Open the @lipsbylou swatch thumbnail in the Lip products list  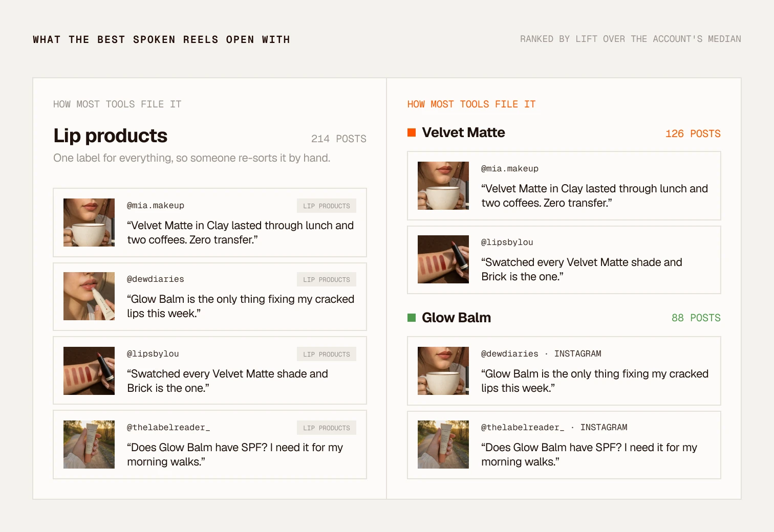tap(89, 371)
